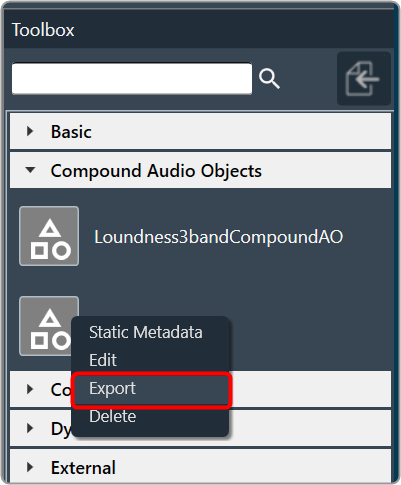Viewport: 401px width, 485px height.
Task: Expand the category starting with Co
Action: (30, 389)
